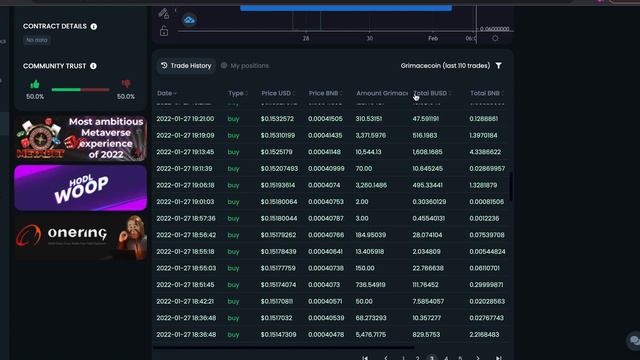Click price BNB 0.00040641 cell
The width and height of the screenshot is (640, 360).
pos(326,251)
